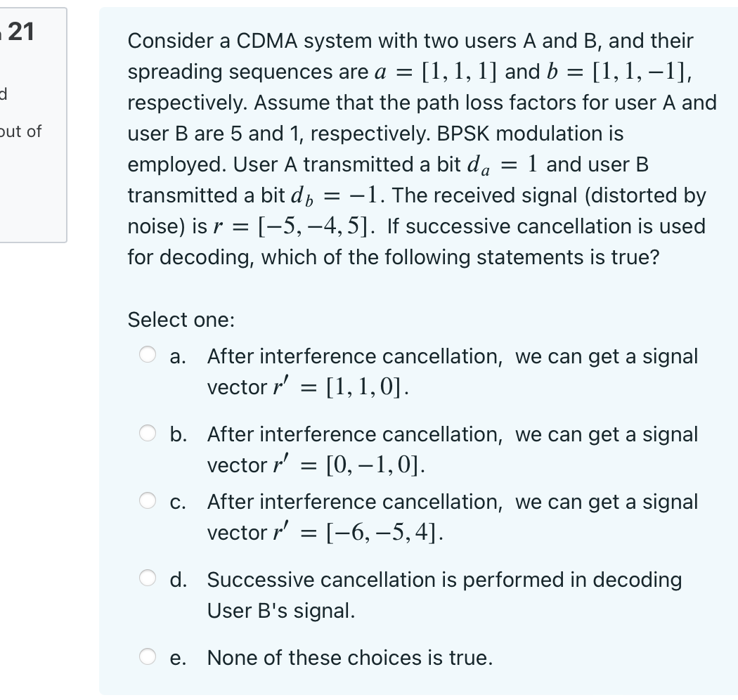Select answer option b radio button

coord(148,434)
